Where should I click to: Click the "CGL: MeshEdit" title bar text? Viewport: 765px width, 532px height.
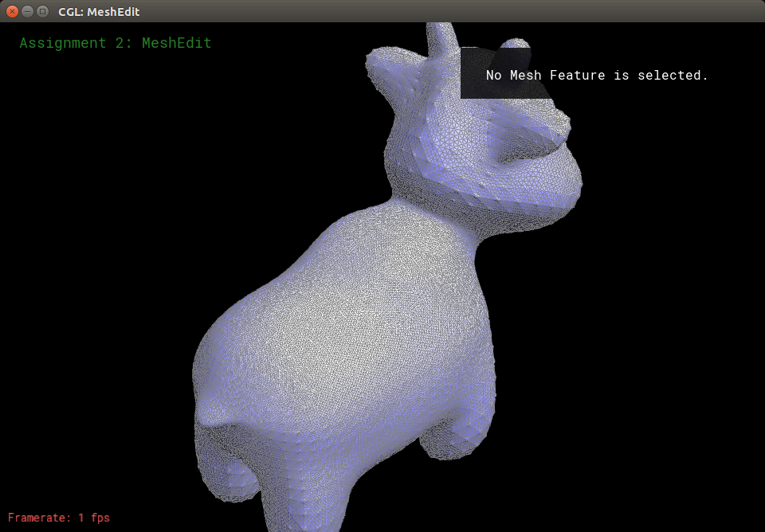pyautogui.click(x=99, y=12)
